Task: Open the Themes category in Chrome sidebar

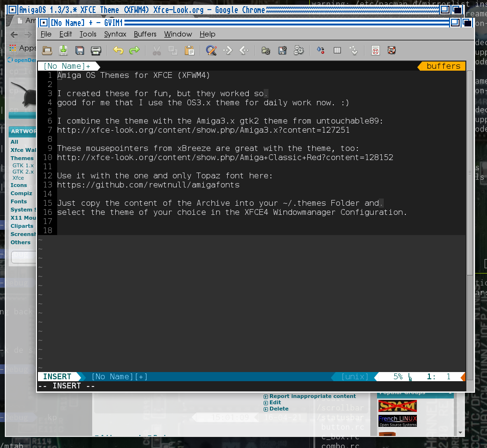Action: (22, 158)
